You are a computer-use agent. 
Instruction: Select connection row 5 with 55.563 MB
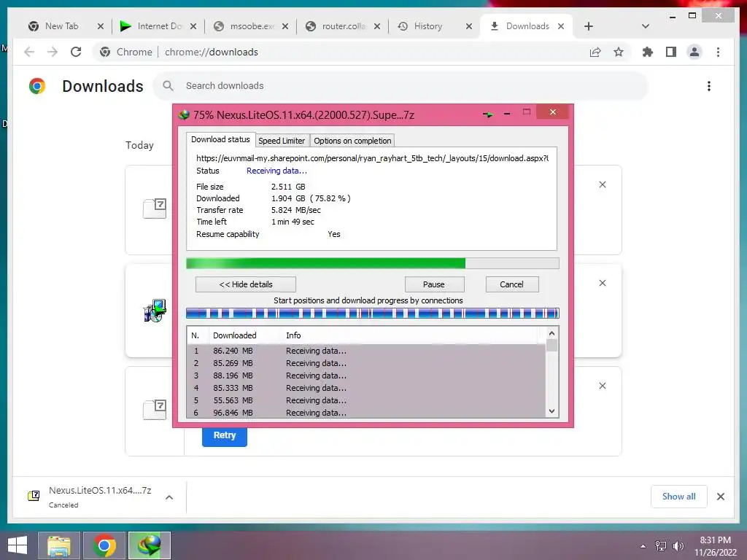pos(367,400)
